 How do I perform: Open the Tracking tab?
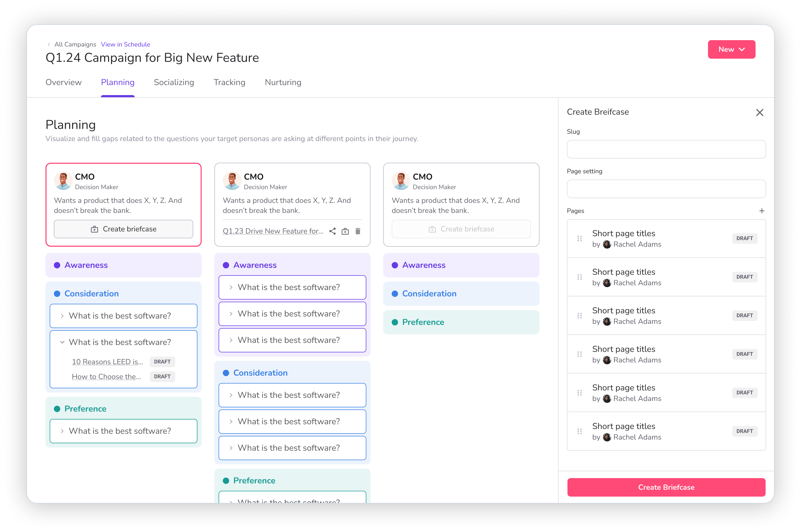pos(229,82)
